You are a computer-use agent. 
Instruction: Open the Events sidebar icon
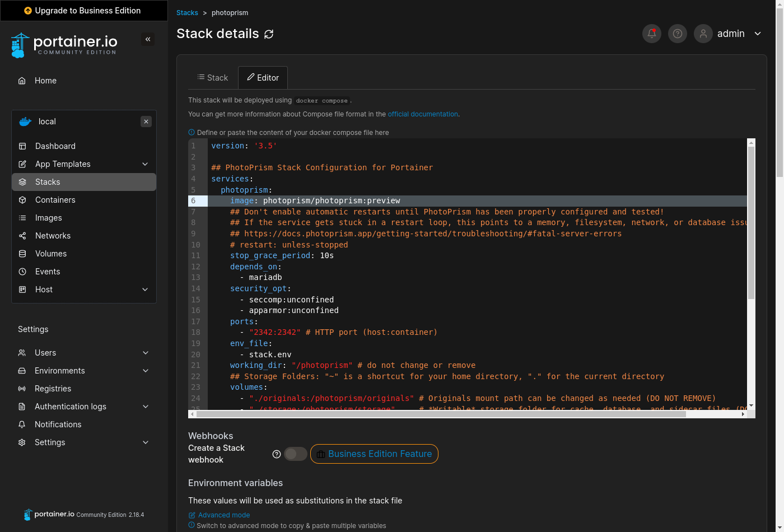[x=21, y=272]
